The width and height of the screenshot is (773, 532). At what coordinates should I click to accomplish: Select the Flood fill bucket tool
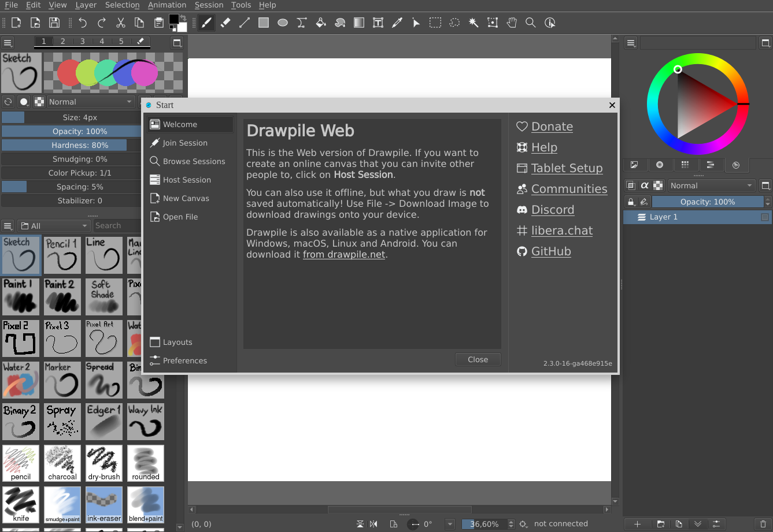[x=321, y=23]
